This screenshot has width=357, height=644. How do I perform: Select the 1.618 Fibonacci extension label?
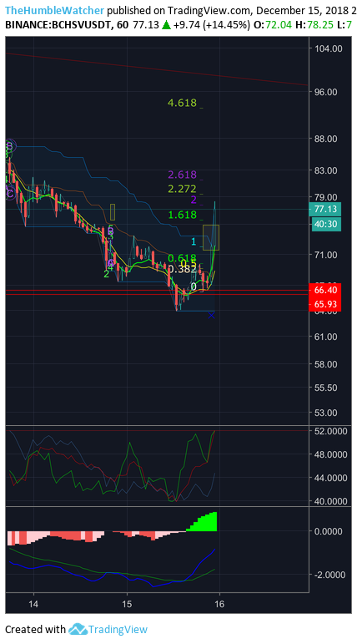(182, 215)
